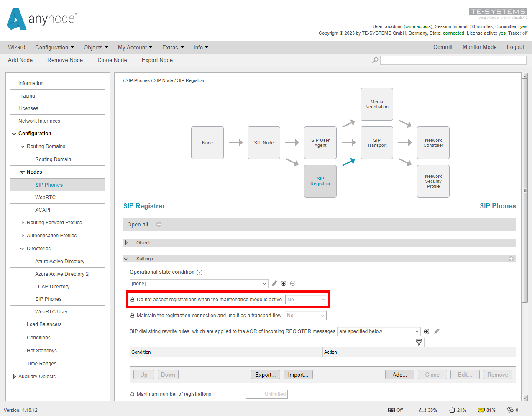Open the Configuration menu
The width and height of the screenshot is (532, 416).
(x=54, y=47)
